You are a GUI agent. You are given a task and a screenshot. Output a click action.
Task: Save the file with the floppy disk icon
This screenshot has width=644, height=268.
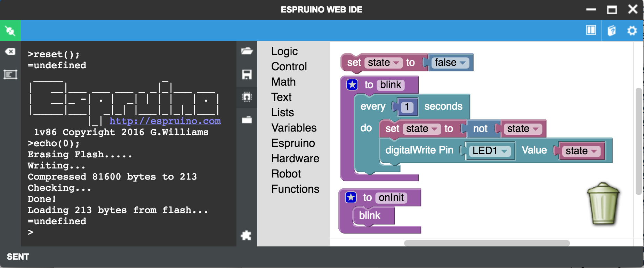(x=247, y=74)
